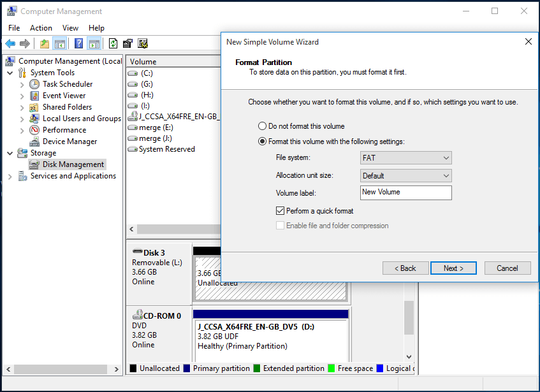Show the Action pane via its toolbar icon
The width and height of the screenshot is (540, 392).
click(93, 43)
